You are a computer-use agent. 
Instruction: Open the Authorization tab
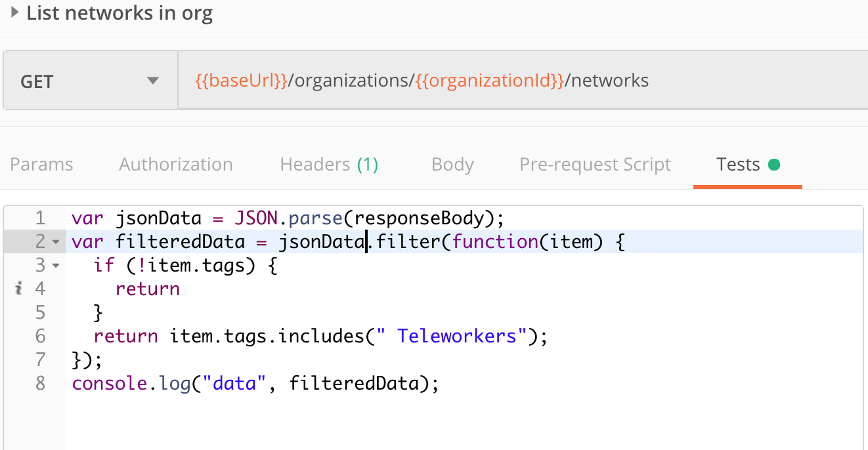(176, 165)
